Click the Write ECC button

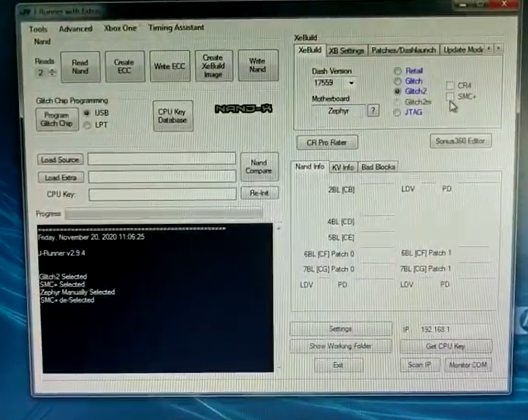click(169, 66)
